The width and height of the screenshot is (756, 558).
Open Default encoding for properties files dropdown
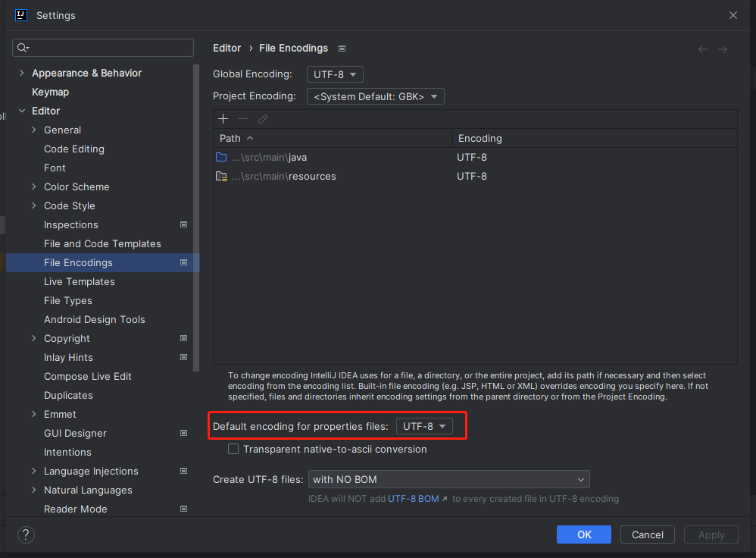point(424,426)
